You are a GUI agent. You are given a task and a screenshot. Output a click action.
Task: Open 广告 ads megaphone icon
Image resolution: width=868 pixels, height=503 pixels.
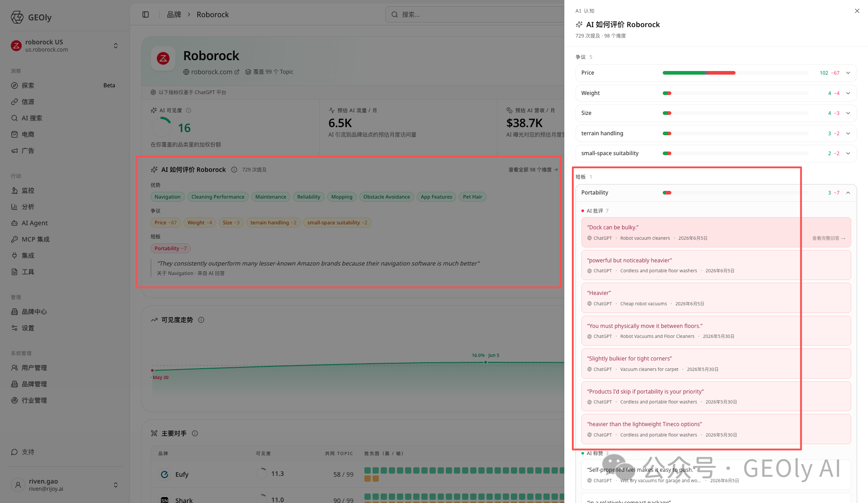14,151
